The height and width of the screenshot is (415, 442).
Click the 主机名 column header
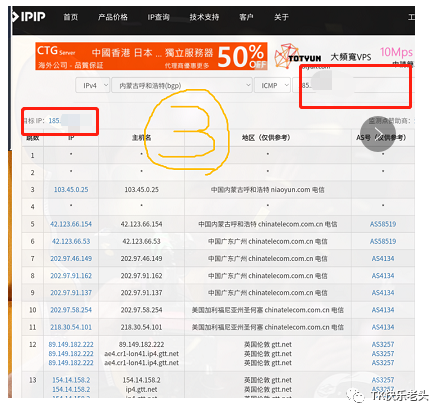coord(142,138)
